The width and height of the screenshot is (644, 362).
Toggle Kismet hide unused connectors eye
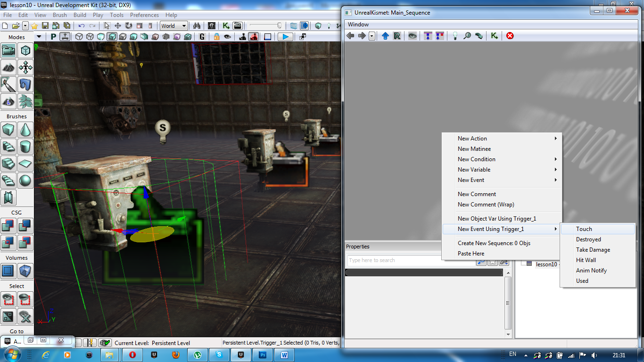pyautogui.click(x=413, y=36)
